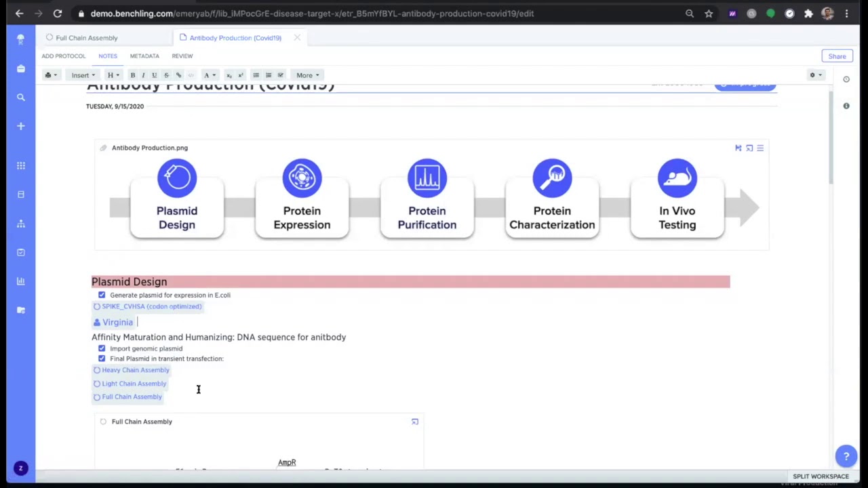Viewport: 868px width, 488px height.
Task: Open Projects folder icon in left sidebar
Action: pos(20,68)
